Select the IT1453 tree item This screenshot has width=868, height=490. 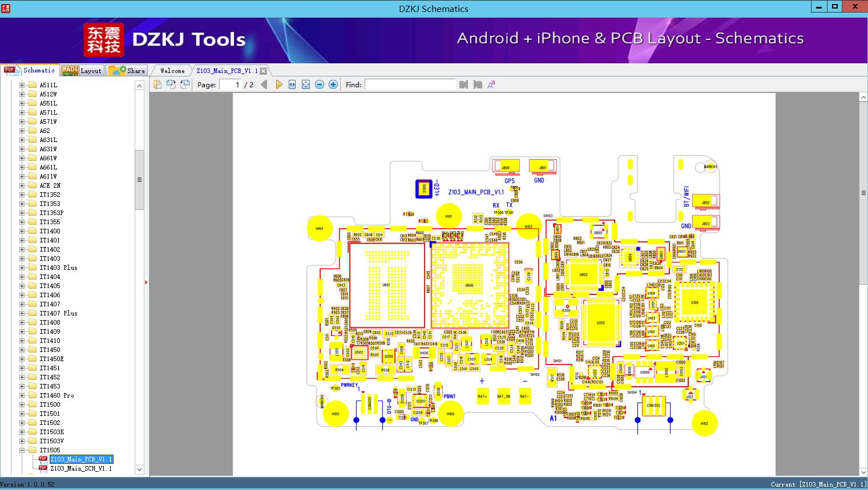[50, 386]
